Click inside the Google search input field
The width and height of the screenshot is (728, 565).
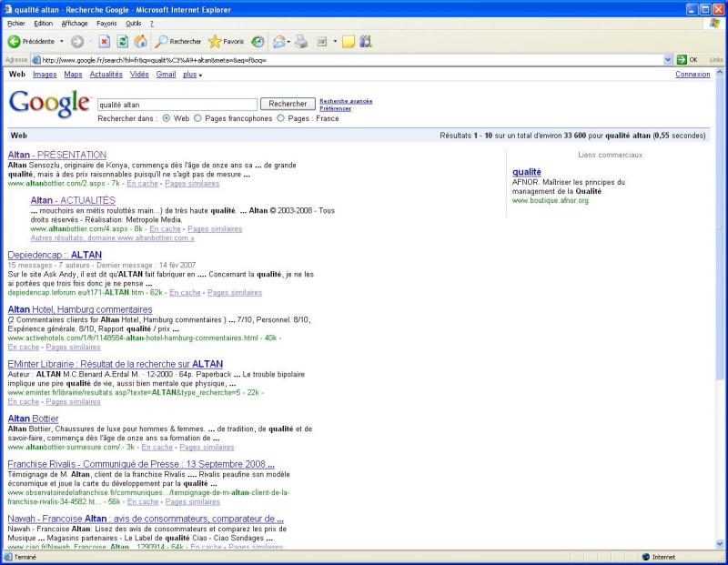coord(177,105)
